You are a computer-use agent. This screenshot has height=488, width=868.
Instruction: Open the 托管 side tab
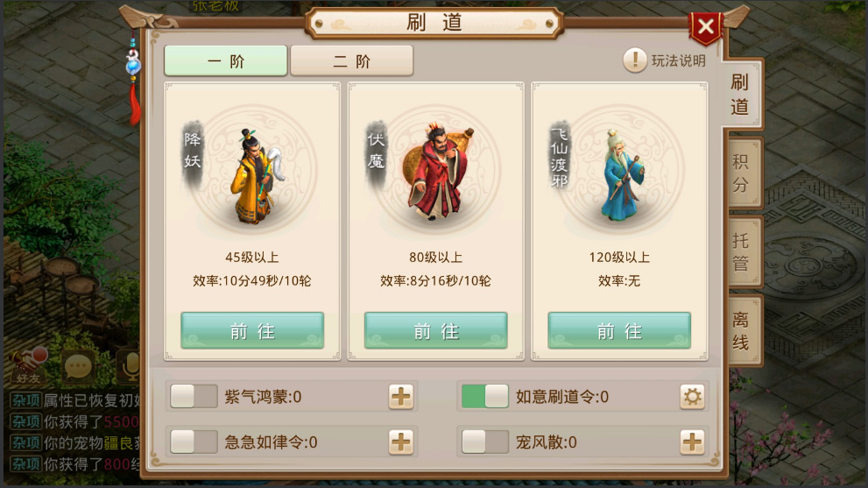click(742, 252)
